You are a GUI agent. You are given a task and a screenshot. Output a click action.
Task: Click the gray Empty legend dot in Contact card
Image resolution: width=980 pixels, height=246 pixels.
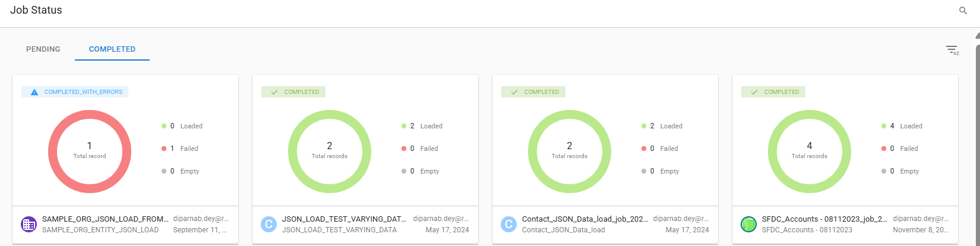pyautogui.click(x=644, y=171)
